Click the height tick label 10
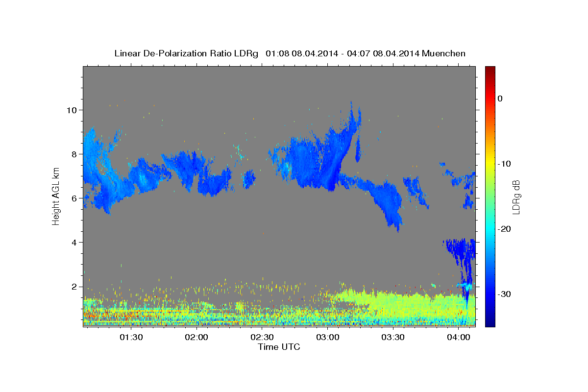The height and width of the screenshot is (392, 588). coord(71,110)
